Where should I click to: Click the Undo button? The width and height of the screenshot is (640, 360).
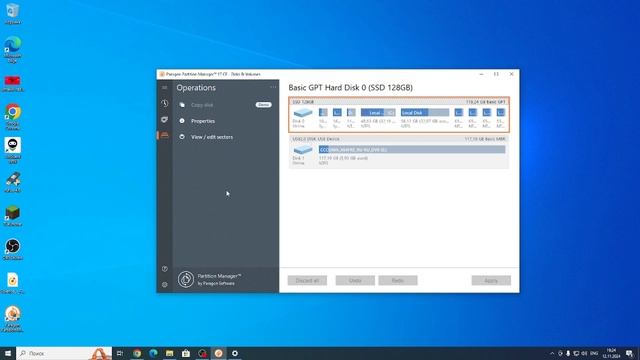point(355,280)
